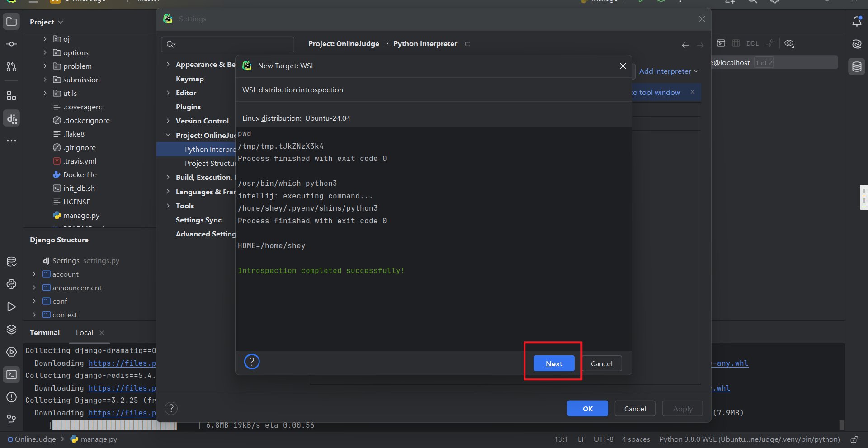Click the DDL toolbar item
Image resolution: width=868 pixels, height=448 pixels.
(x=752, y=44)
